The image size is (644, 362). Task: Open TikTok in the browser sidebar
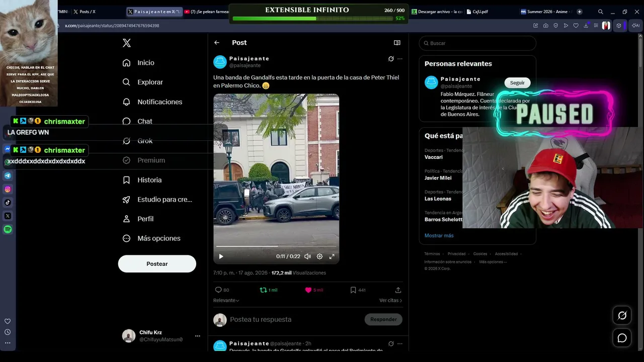8,203
